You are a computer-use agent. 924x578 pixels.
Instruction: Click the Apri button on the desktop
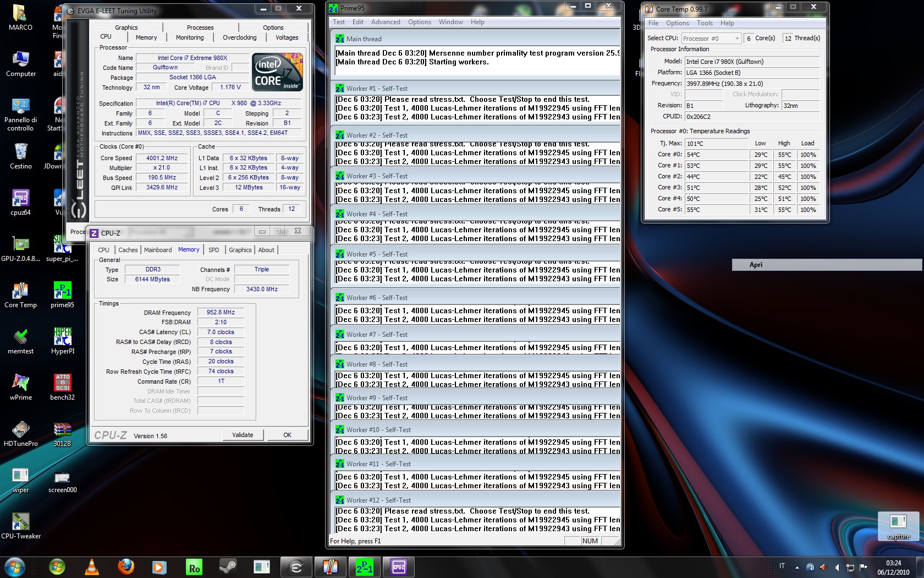pos(827,265)
